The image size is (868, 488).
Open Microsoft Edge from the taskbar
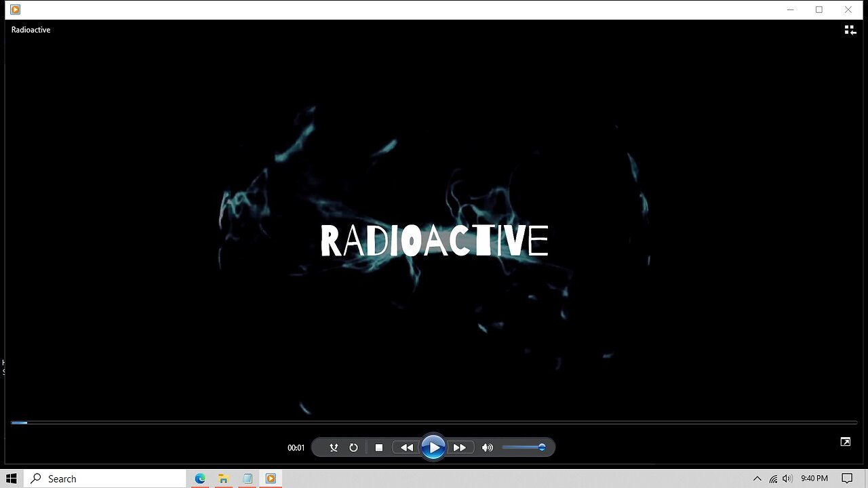point(200,479)
